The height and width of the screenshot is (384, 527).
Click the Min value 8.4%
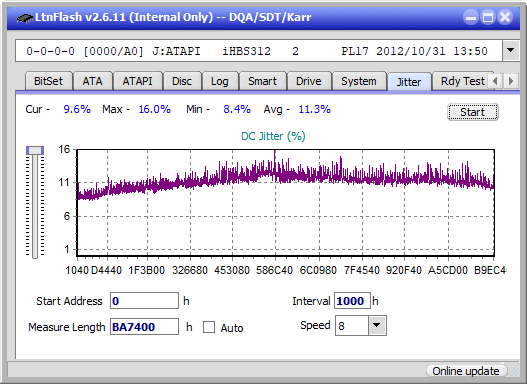237,109
